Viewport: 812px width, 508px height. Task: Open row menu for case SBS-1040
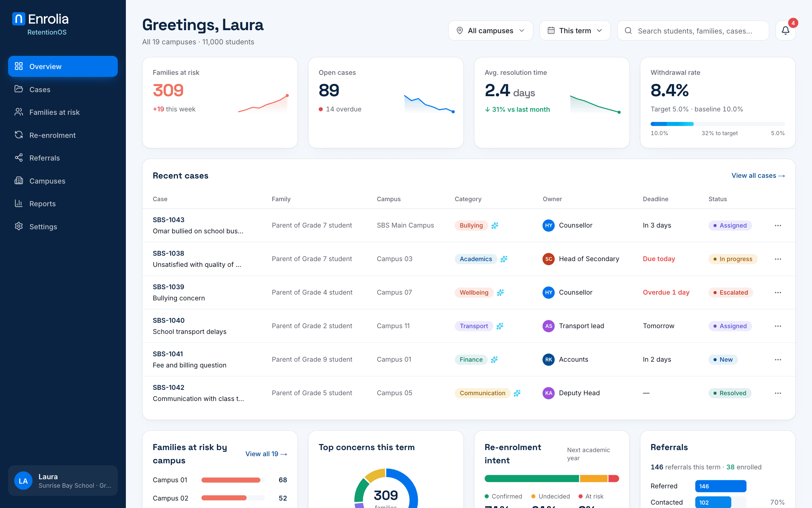click(x=778, y=326)
